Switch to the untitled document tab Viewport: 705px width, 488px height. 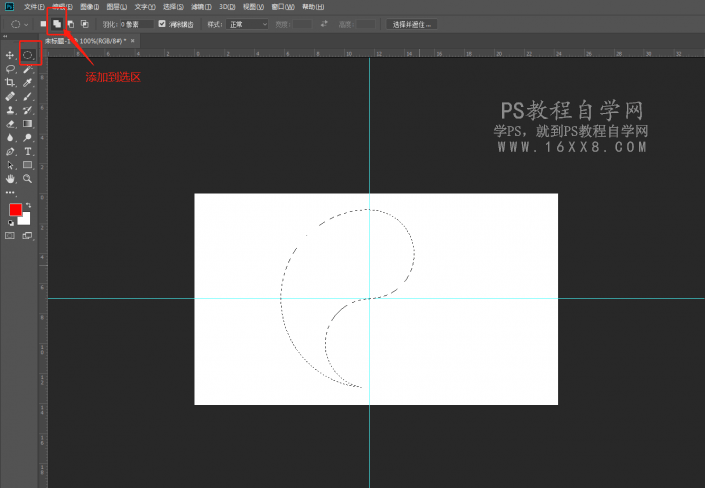(85, 41)
